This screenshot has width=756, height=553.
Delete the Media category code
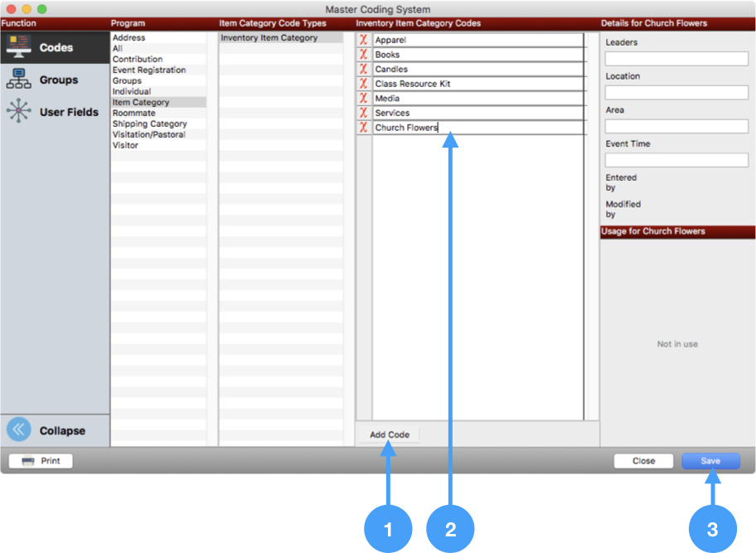[x=363, y=98]
